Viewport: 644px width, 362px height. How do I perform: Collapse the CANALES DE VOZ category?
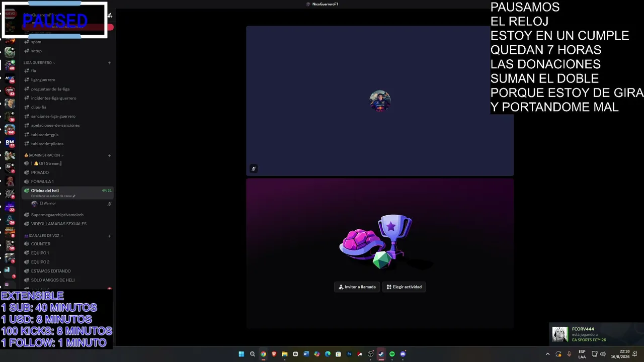(x=43, y=236)
